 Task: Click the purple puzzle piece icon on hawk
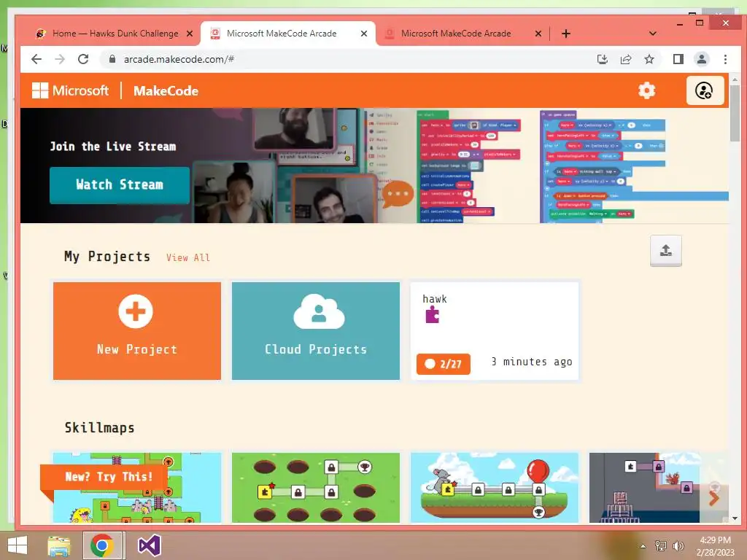point(432,315)
